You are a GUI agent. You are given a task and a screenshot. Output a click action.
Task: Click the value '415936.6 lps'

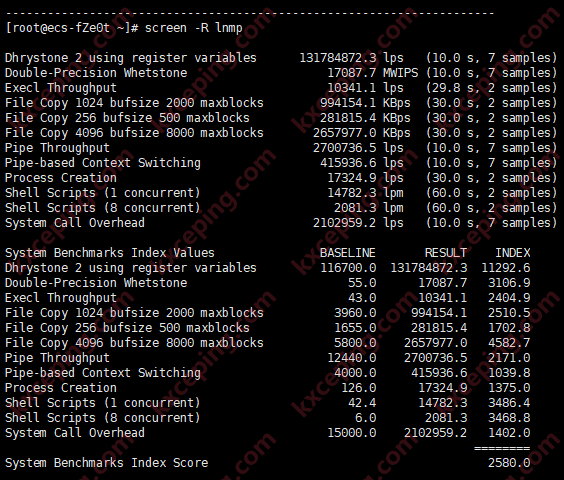pyautogui.click(x=362, y=163)
